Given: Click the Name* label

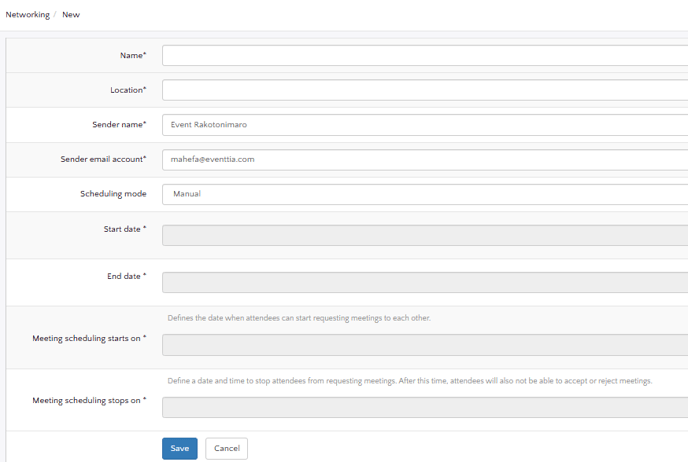Looking at the screenshot, I should (132, 56).
